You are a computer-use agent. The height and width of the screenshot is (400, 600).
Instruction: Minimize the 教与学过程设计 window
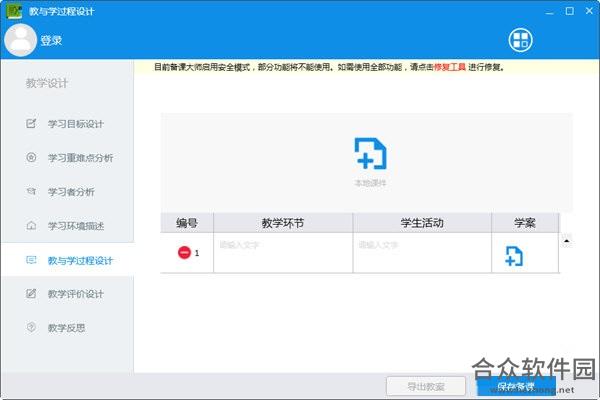coord(549,11)
